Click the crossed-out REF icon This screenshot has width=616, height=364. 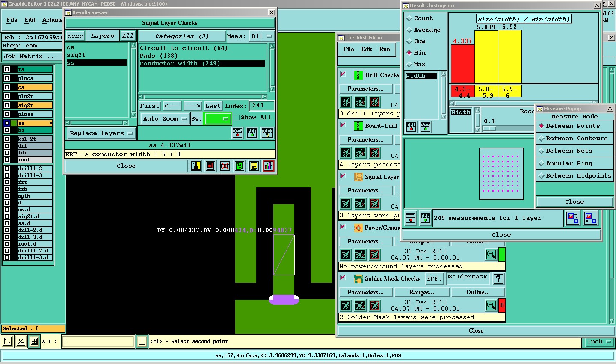[225, 166]
